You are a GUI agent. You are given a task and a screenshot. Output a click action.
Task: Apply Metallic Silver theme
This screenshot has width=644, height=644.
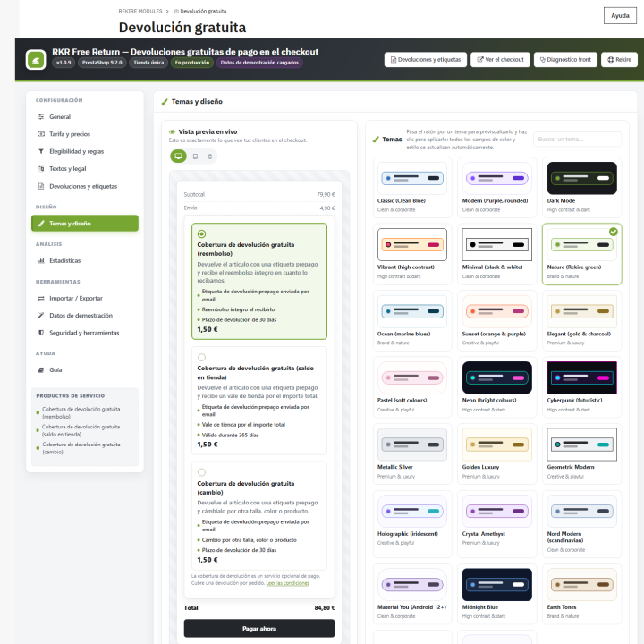pos(412,454)
